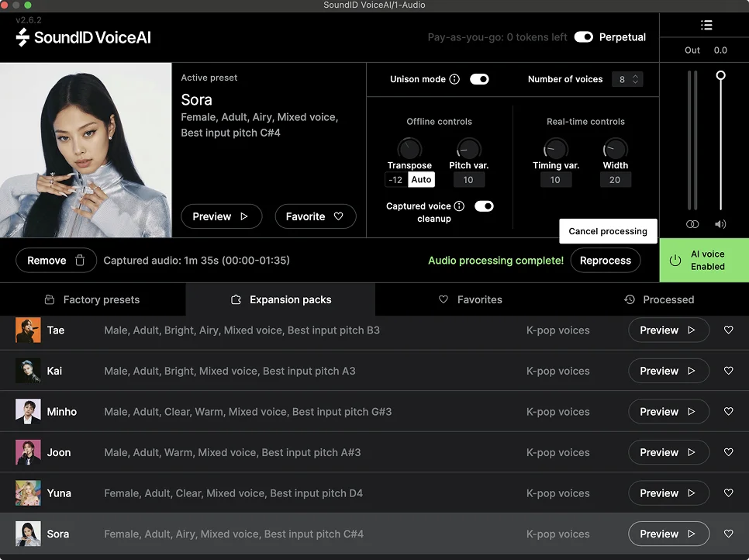The height and width of the screenshot is (560, 749).
Task: Favorite the Kai preset heart
Action: (729, 371)
